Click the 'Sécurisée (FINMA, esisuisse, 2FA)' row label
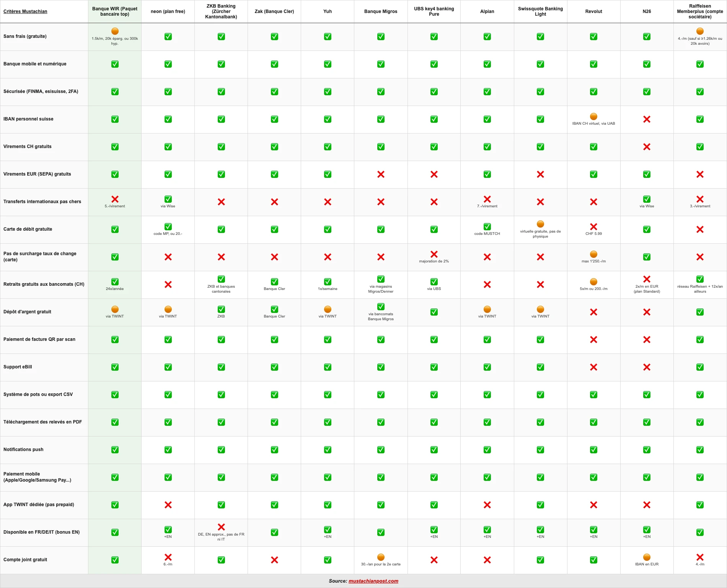The width and height of the screenshot is (727, 588). (41, 91)
